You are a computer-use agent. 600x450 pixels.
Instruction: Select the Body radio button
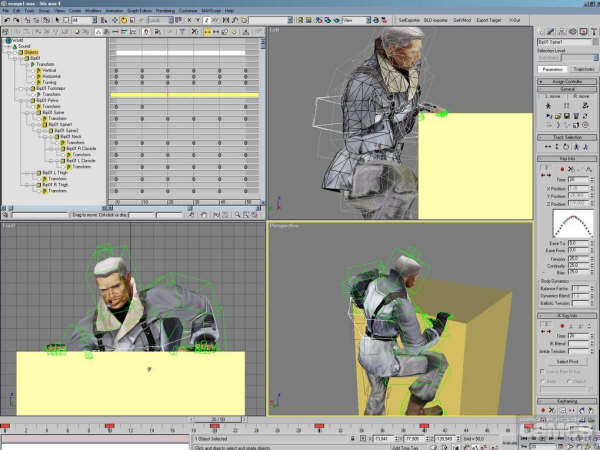tap(542, 382)
